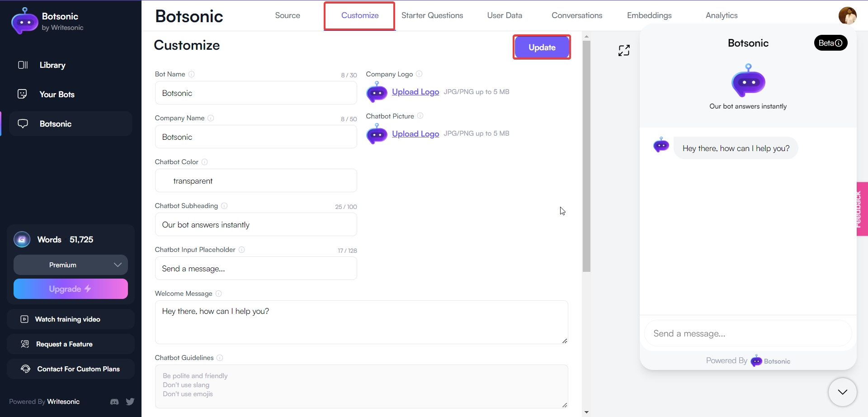The image size is (868, 417).
Task: Open Request a Feature
Action: tap(71, 344)
